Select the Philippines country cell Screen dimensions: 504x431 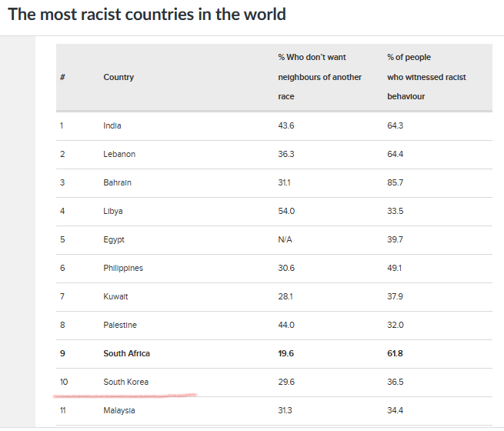coord(123,268)
